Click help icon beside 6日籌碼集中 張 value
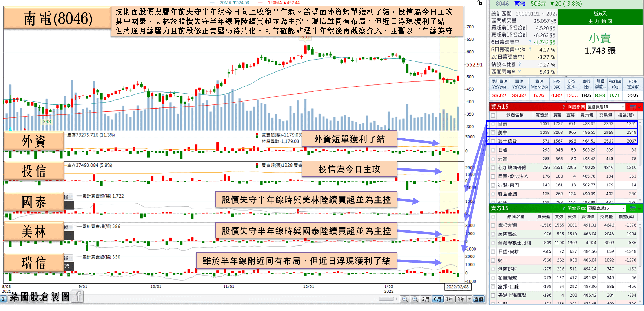 coord(530,42)
